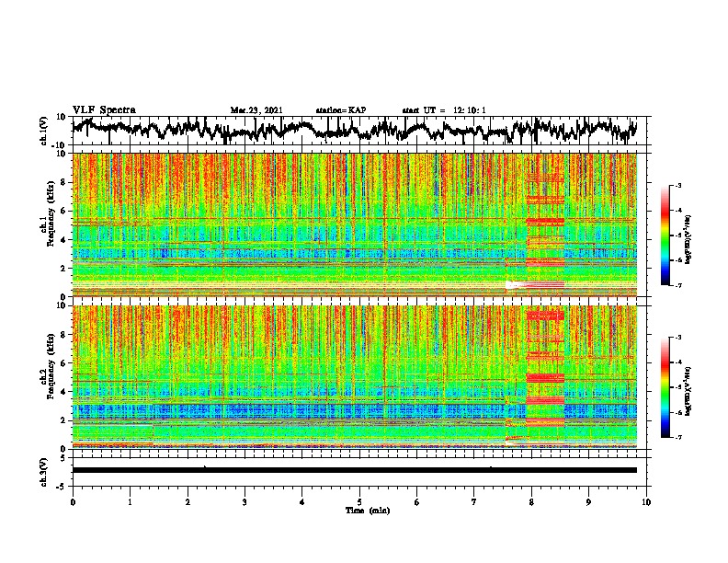Click the "ch.3(V)" axis label
This screenshot has height=563, width=728.
(x=44, y=472)
